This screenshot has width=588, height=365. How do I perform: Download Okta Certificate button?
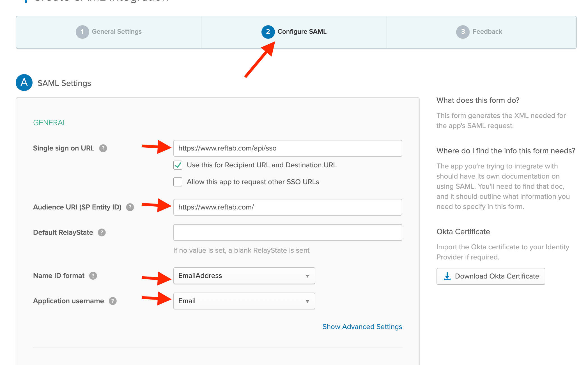pos(491,276)
